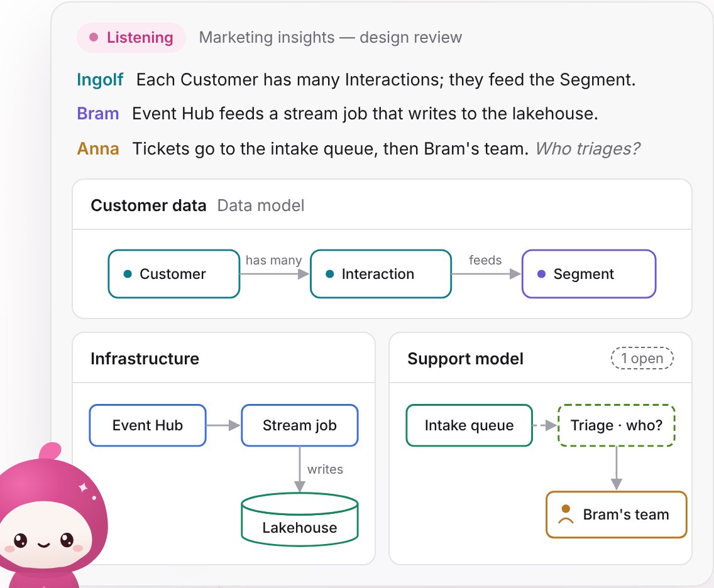Select the Lakehouse database cylinder

tap(300, 520)
